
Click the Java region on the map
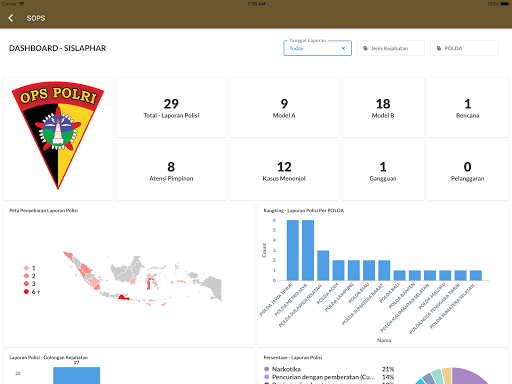(124, 297)
